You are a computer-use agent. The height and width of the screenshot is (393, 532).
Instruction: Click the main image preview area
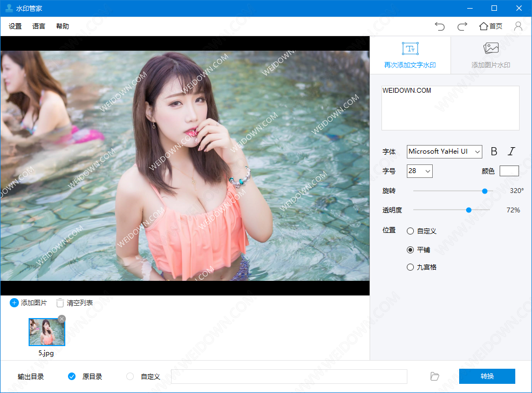click(x=185, y=166)
